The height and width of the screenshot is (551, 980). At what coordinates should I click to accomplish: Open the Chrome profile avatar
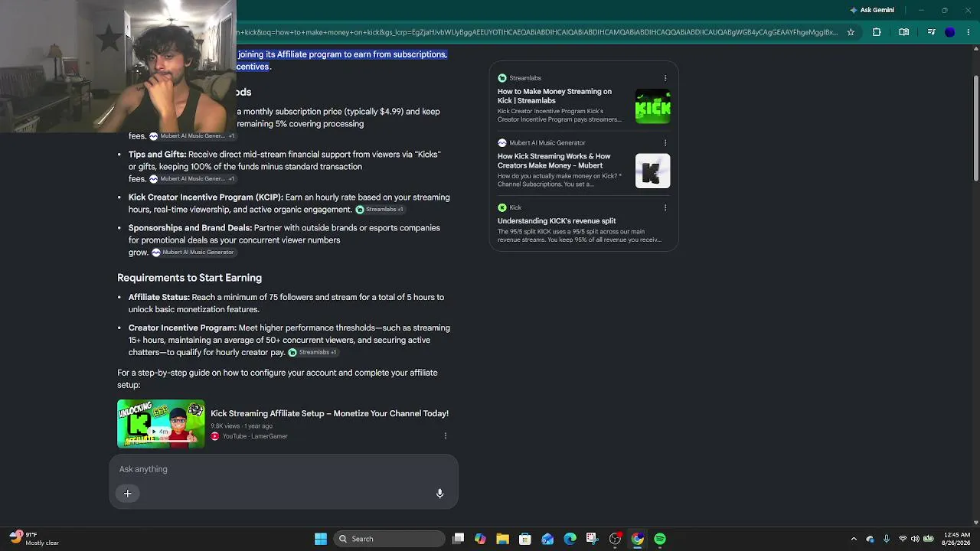[x=950, y=32]
